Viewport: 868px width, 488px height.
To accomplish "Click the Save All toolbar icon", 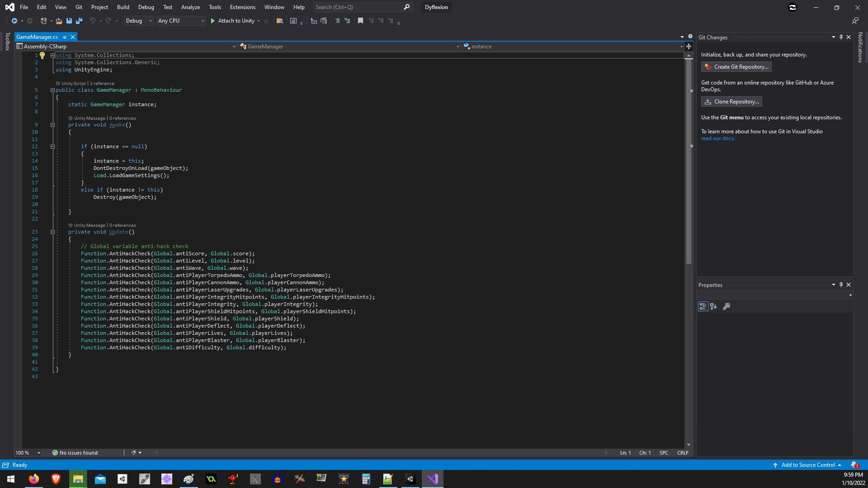I will pyautogui.click(x=79, y=21).
